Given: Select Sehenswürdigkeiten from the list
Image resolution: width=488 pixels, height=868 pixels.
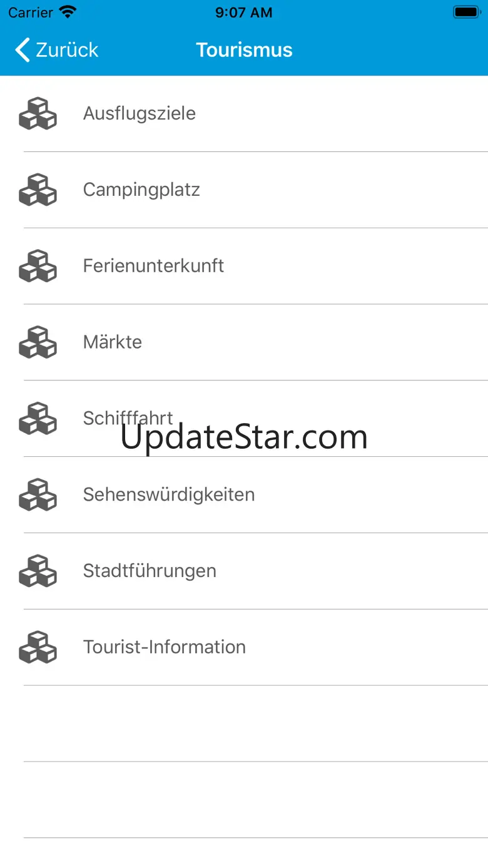Looking at the screenshot, I should click(244, 495).
